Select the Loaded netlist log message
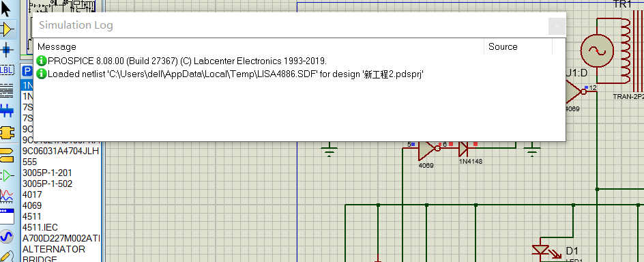Image resolution: width=644 pixels, height=262 pixels. [235, 74]
